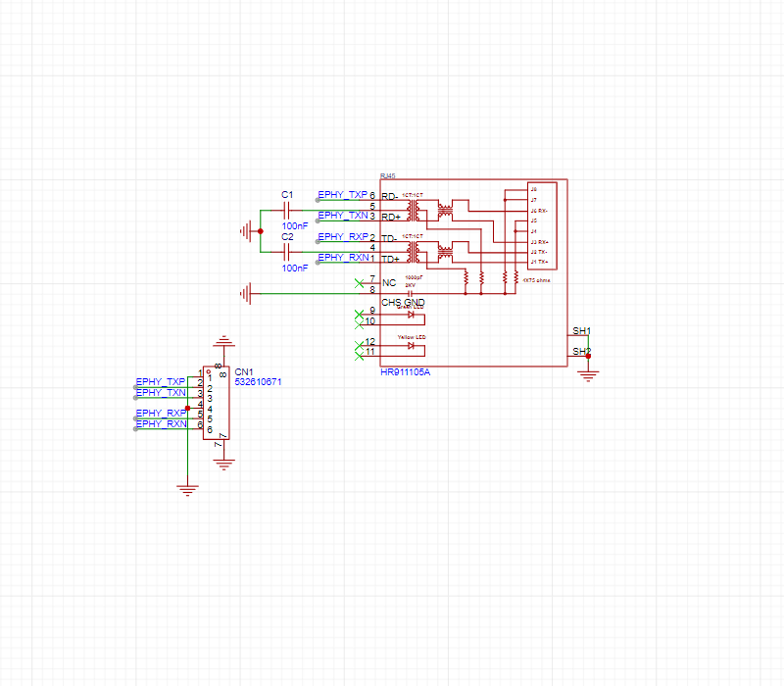
Task: Select the C1 capacitor symbol
Action: pyautogui.click(x=287, y=211)
